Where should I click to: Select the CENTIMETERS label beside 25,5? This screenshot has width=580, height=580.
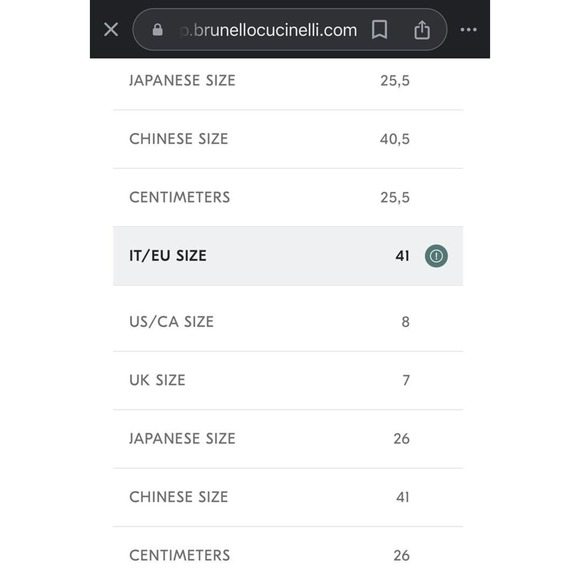tap(179, 198)
